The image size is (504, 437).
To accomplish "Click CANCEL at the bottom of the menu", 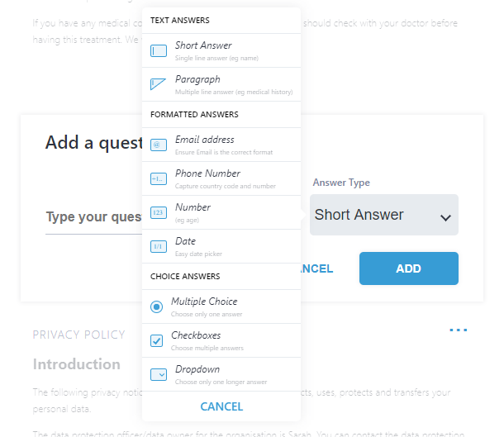I will pyautogui.click(x=221, y=406).
